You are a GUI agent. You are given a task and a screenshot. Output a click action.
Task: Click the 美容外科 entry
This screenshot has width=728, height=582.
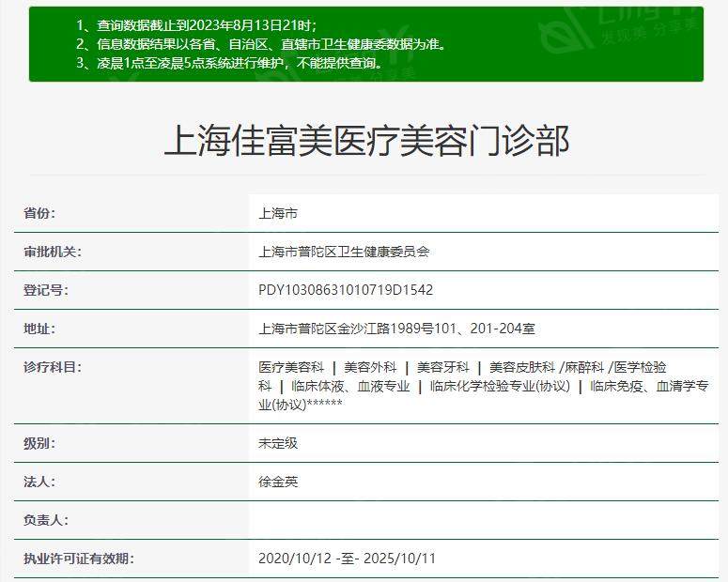tap(370, 367)
